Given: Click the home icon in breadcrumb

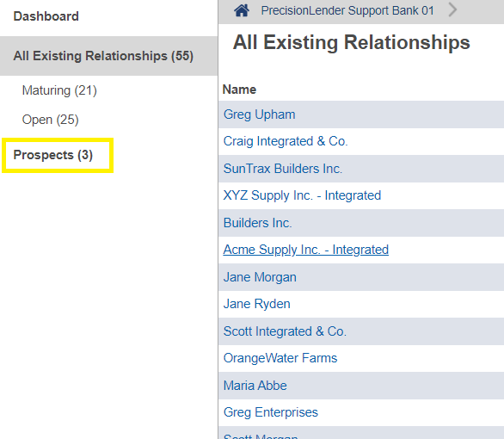Looking at the screenshot, I should [x=242, y=10].
